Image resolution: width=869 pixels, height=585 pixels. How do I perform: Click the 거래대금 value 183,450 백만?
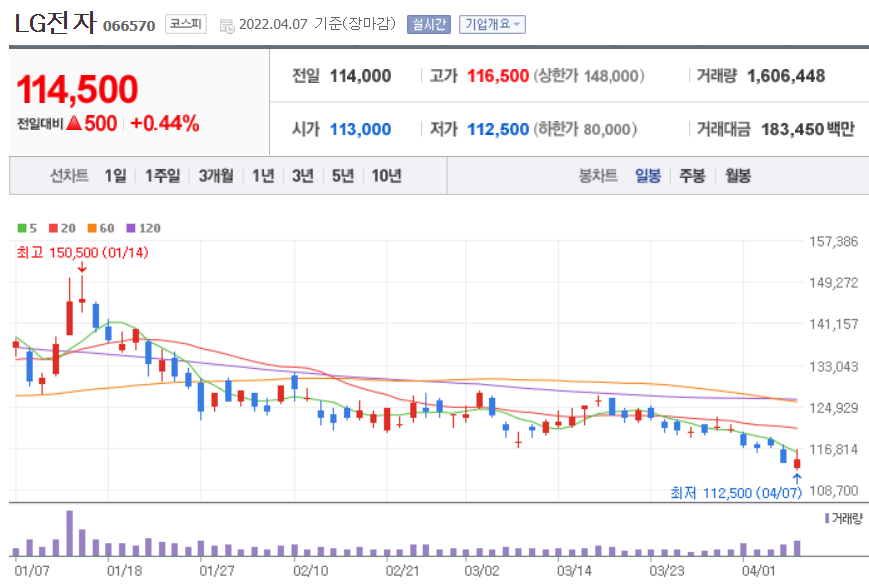(807, 129)
